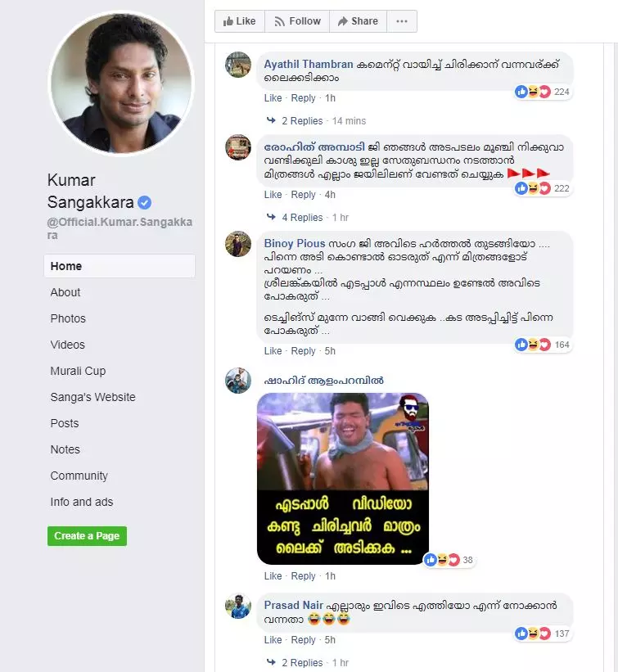Click the green Create a Page button
This screenshot has width=618, height=672.
(x=87, y=535)
